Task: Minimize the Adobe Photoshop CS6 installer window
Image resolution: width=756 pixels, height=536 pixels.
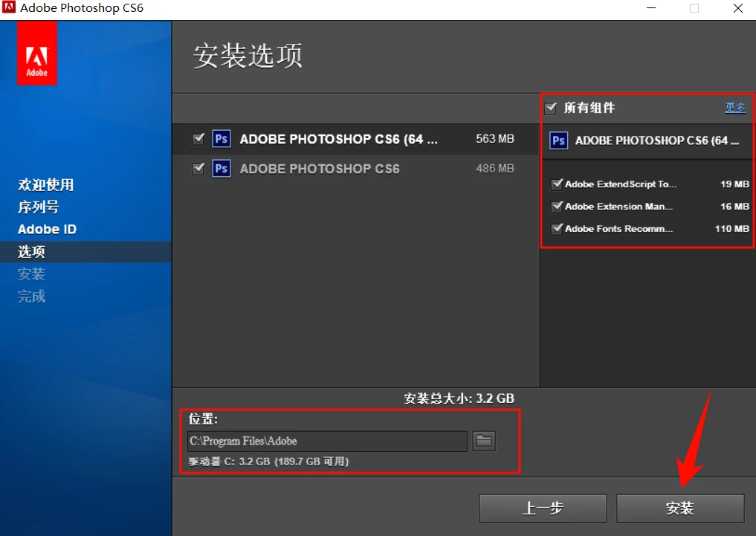Action: [x=651, y=8]
